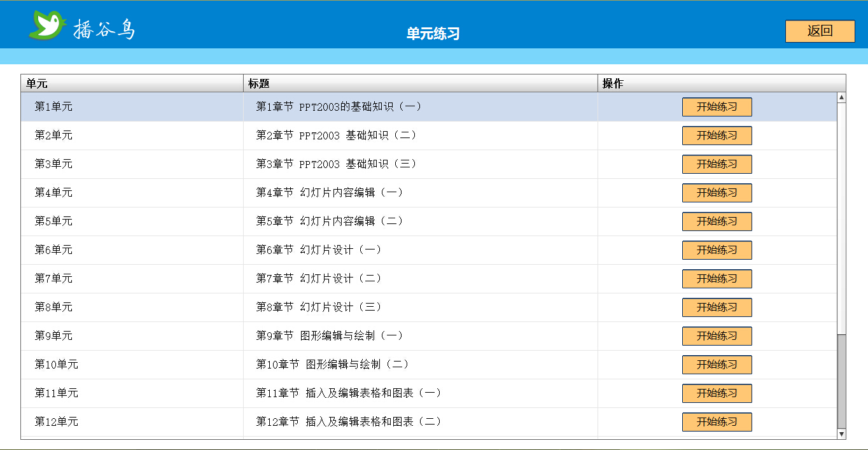Click the 操作 column header

[722, 83]
